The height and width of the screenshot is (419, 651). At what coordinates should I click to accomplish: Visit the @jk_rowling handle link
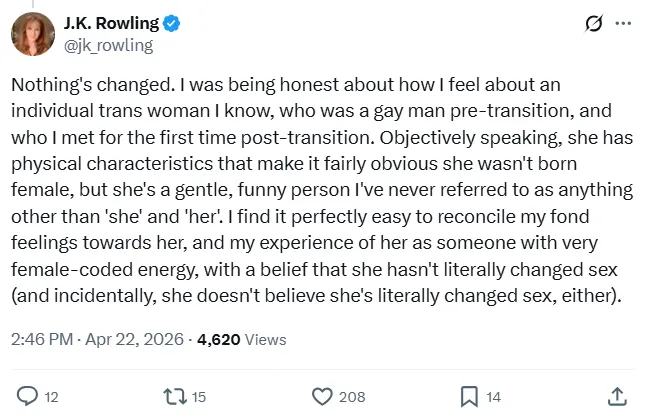pos(110,44)
